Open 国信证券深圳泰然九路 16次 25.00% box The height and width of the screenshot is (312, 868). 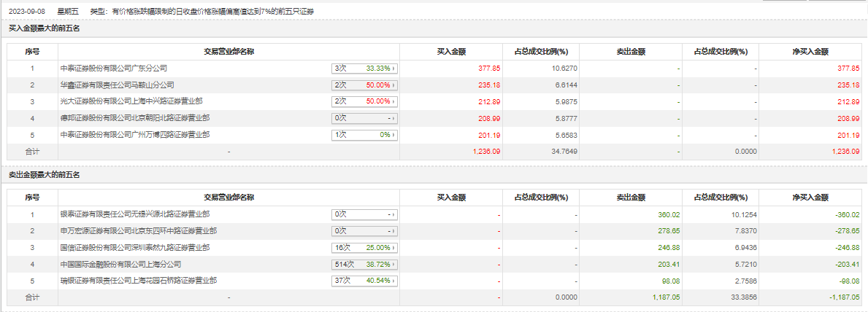(x=365, y=247)
